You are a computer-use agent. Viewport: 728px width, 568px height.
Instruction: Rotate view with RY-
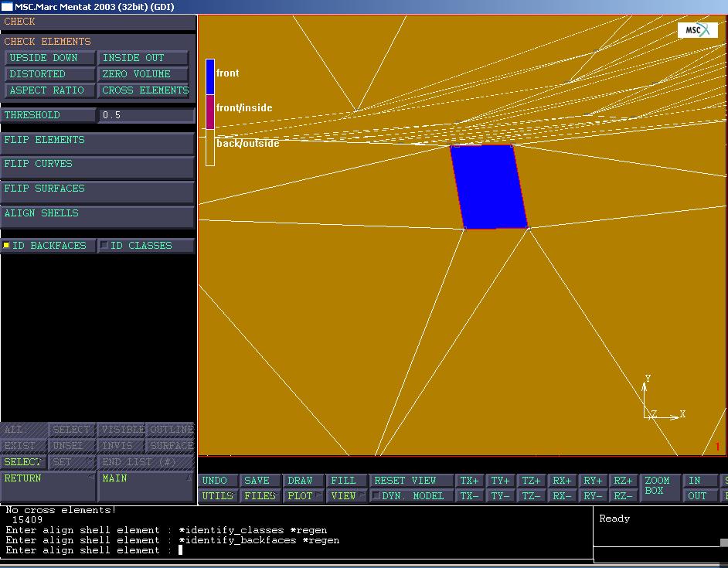(594, 496)
